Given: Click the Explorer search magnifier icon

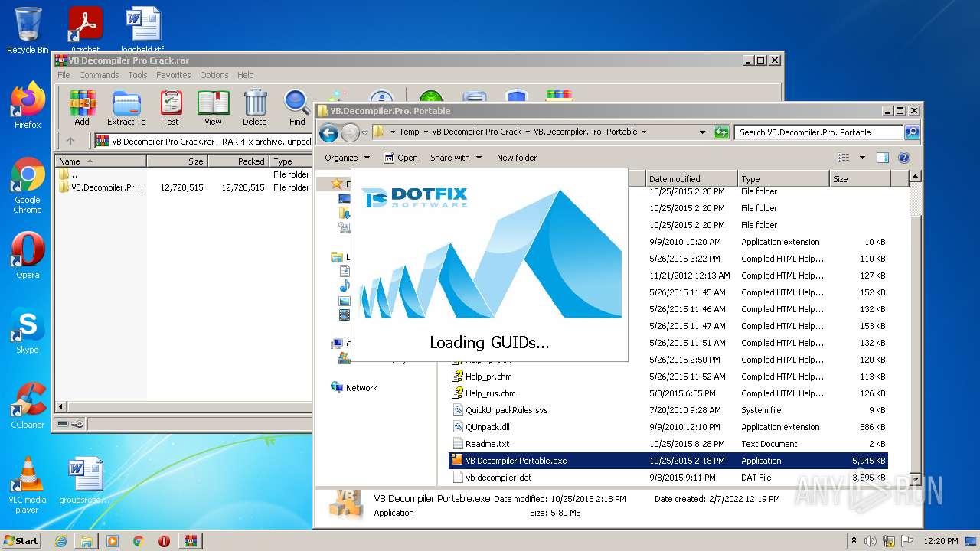Looking at the screenshot, I should 912,132.
